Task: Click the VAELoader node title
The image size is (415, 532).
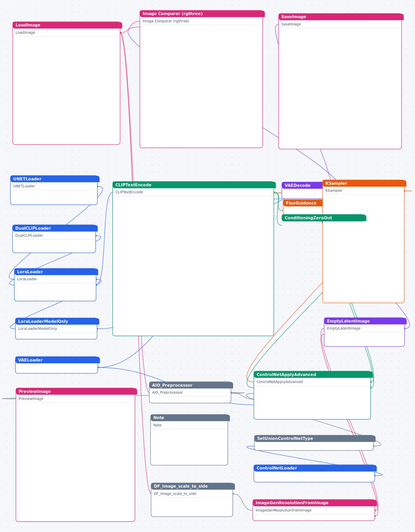Action: 58,360
